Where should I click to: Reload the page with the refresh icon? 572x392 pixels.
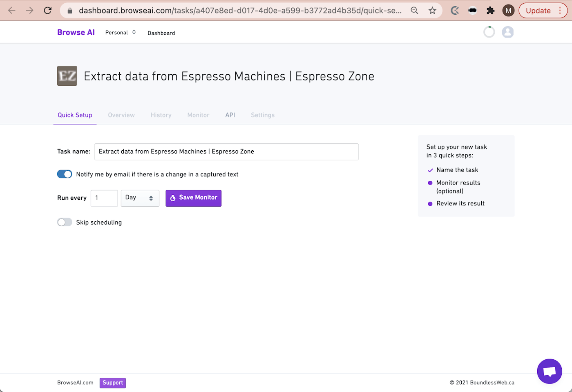48,11
